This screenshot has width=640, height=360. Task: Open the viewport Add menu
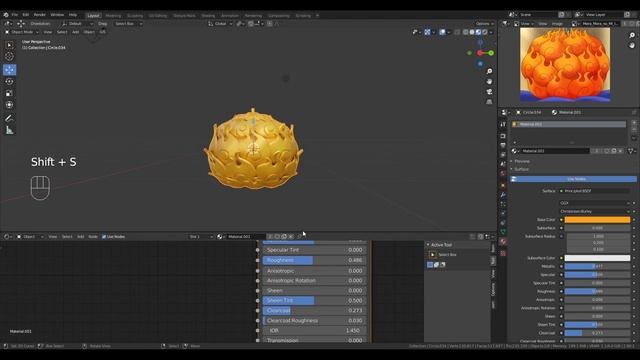point(76,32)
